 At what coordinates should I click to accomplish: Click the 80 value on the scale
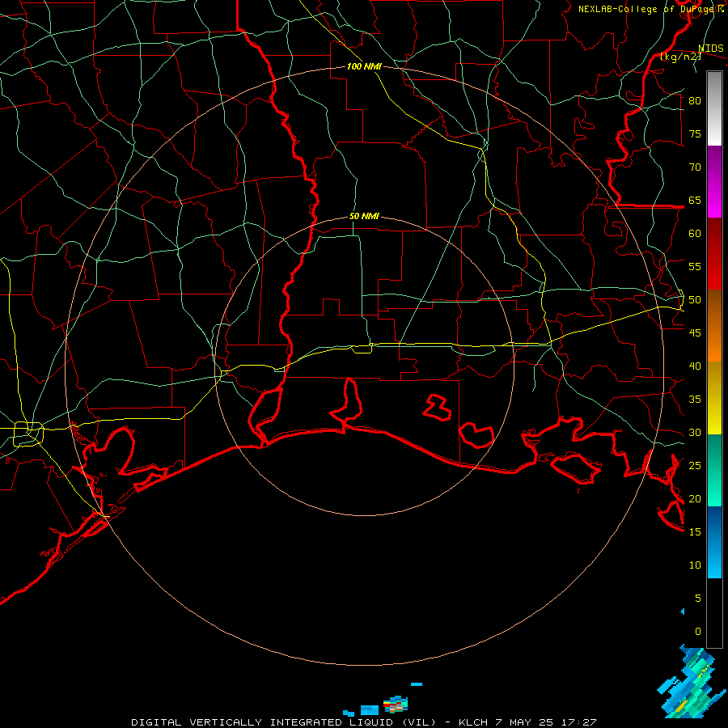(695, 101)
